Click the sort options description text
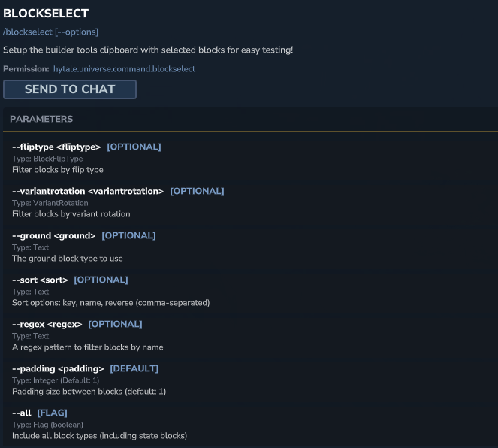This screenshot has height=448, width=498. click(x=111, y=303)
